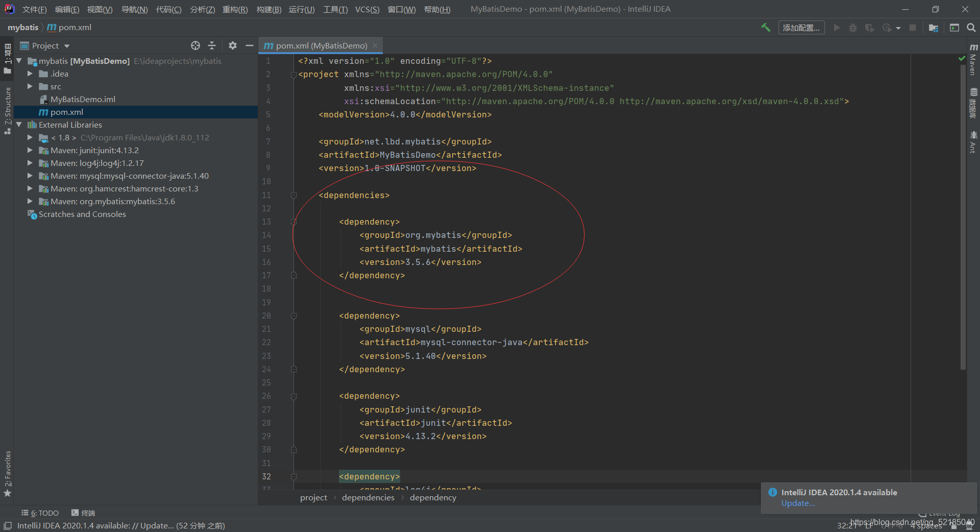The width and height of the screenshot is (980, 532).
Task: Open Project view selector dropdown
Action: click(45, 45)
